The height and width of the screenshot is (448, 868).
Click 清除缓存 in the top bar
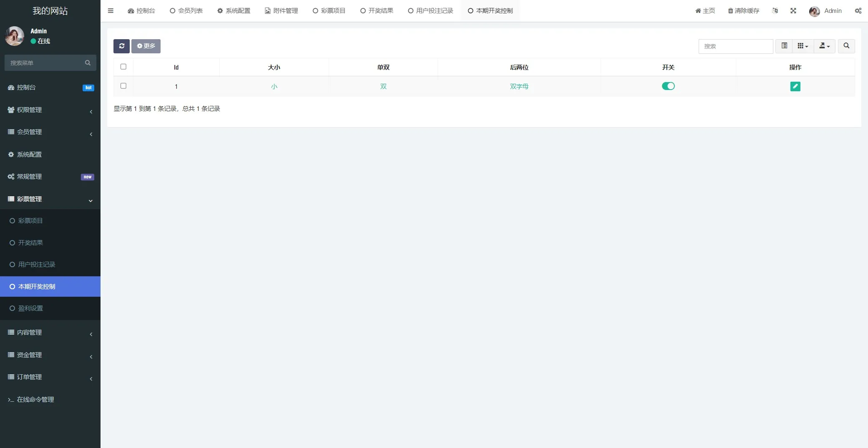click(x=743, y=11)
